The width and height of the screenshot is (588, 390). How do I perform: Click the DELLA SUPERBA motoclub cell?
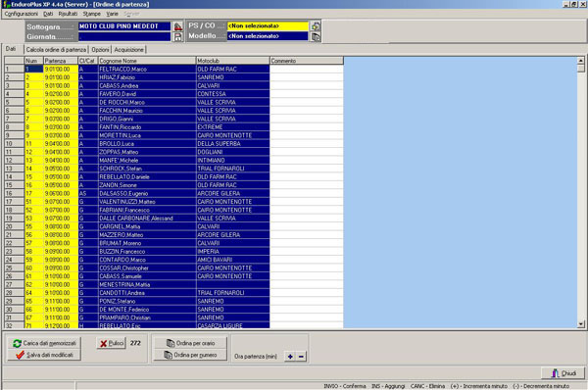pyautogui.click(x=233, y=144)
